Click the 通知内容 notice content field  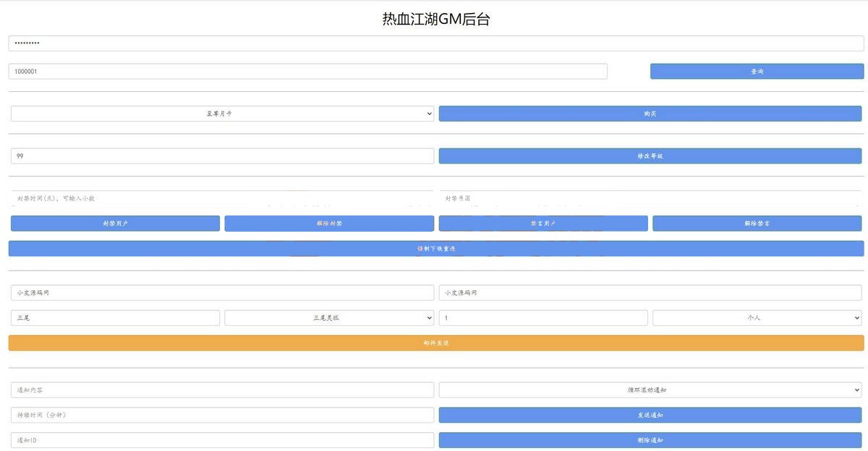pos(222,390)
